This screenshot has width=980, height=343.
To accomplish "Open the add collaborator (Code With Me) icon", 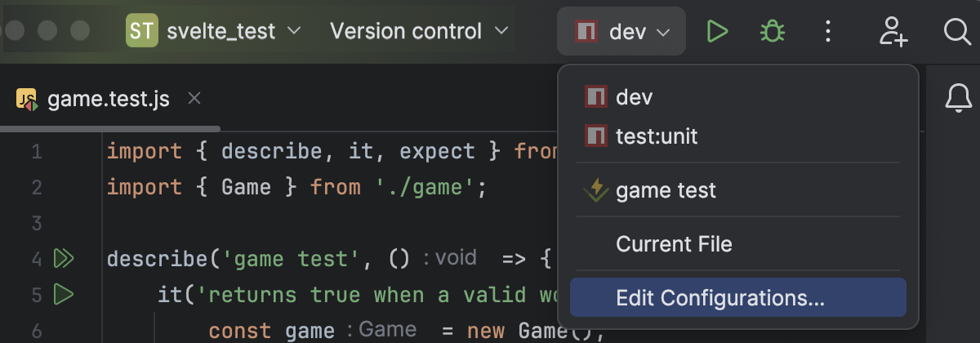I will pyautogui.click(x=893, y=32).
